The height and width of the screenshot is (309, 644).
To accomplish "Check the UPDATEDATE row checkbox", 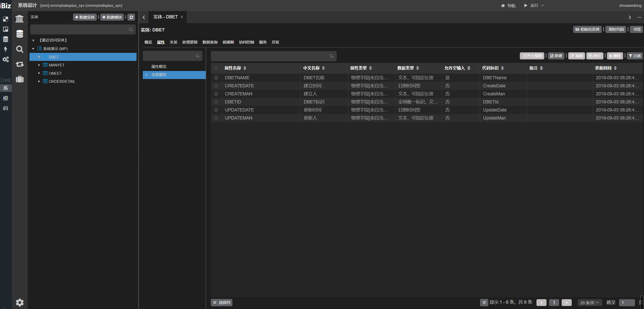I will [x=216, y=110].
